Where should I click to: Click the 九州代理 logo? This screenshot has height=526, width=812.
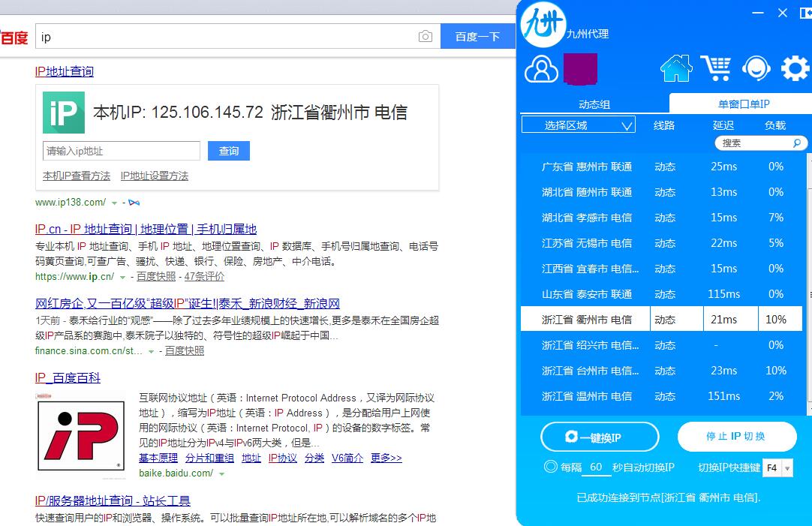pos(543,24)
